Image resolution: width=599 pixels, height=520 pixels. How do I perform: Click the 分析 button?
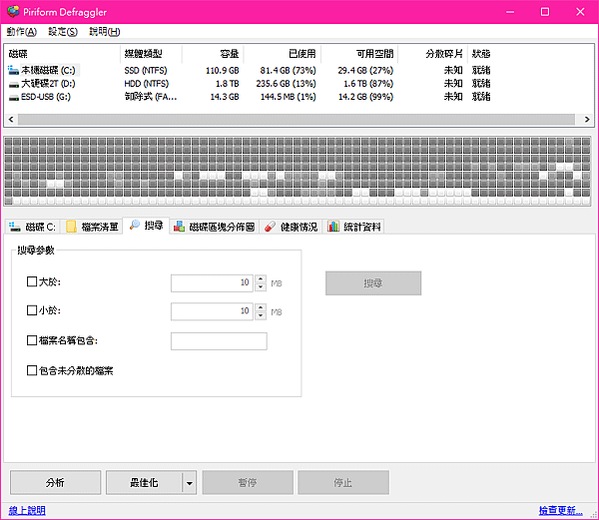(55, 483)
